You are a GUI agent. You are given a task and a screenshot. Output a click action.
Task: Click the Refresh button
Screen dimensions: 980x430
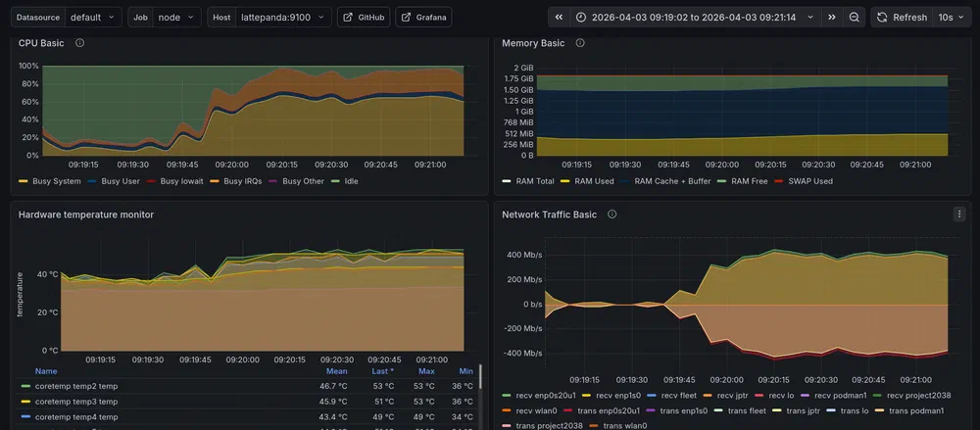(902, 18)
